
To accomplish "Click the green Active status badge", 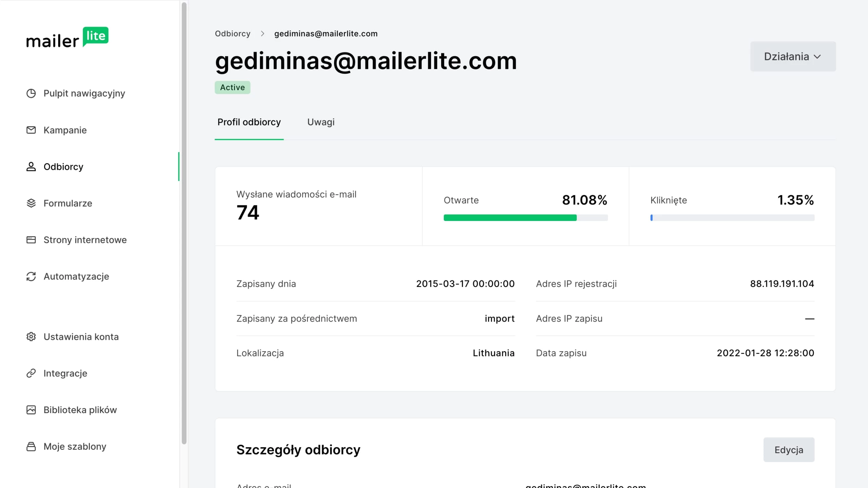I will (232, 87).
